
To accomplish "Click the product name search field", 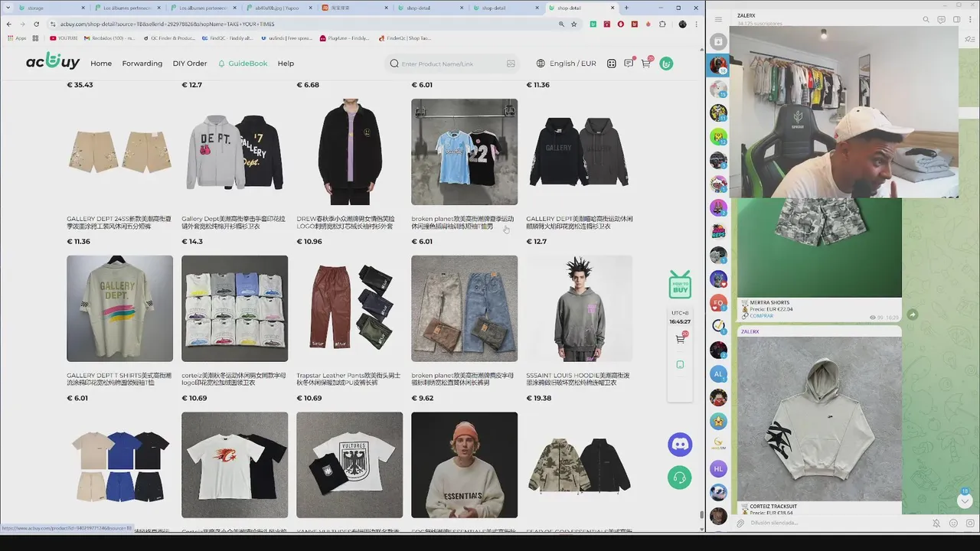I will (452, 64).
